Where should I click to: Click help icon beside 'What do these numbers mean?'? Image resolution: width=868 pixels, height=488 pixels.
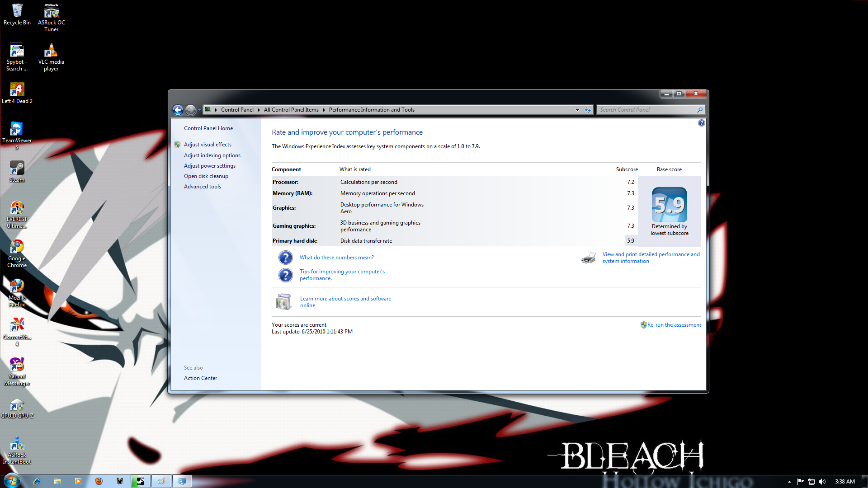pyautogui.click(x=285, y=258)
